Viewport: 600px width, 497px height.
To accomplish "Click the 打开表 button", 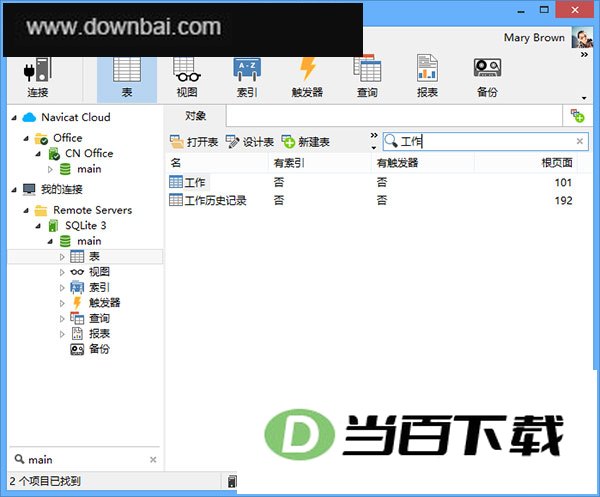I will click(194, 142).
